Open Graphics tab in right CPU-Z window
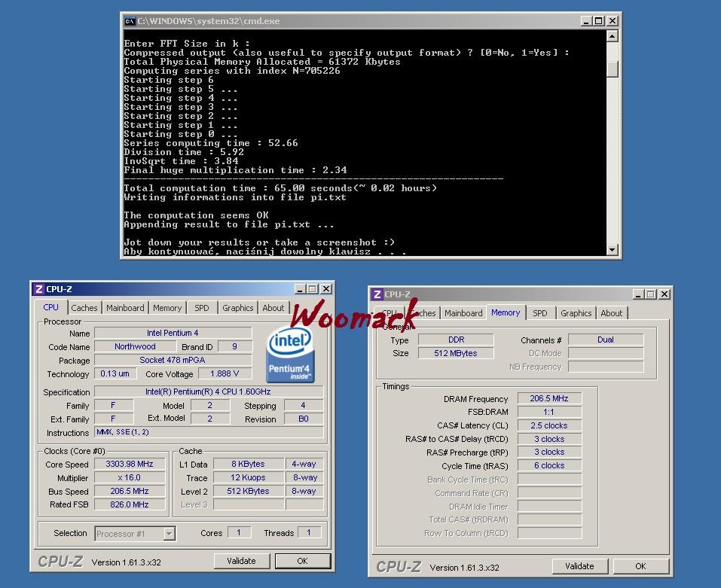Screen dimensions: 721x588 click(576, 313)
